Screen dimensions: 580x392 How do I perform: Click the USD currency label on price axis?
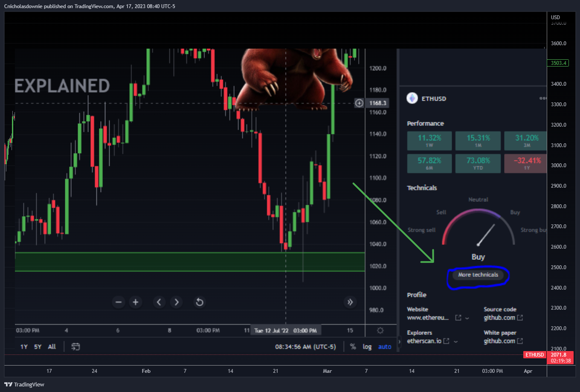[555, 17]
